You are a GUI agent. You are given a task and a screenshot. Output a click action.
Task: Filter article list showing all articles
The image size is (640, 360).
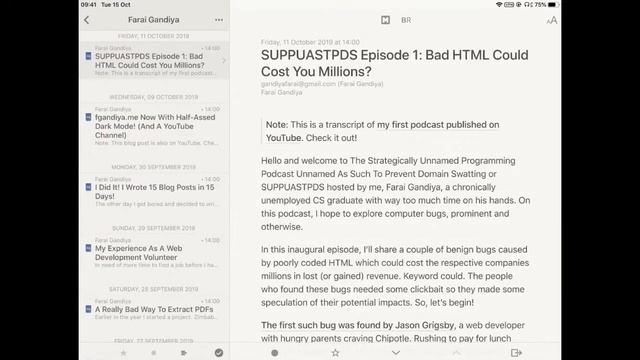point(184,353)
